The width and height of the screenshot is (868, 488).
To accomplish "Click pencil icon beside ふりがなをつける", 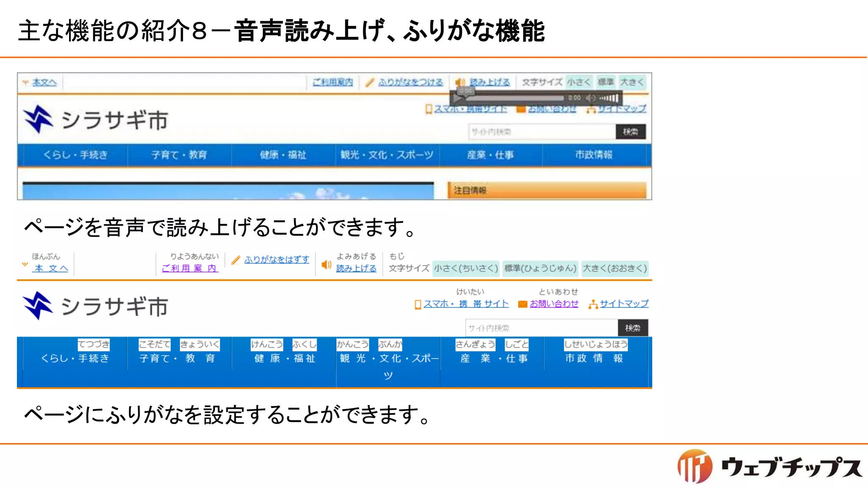I will point(370,82).
